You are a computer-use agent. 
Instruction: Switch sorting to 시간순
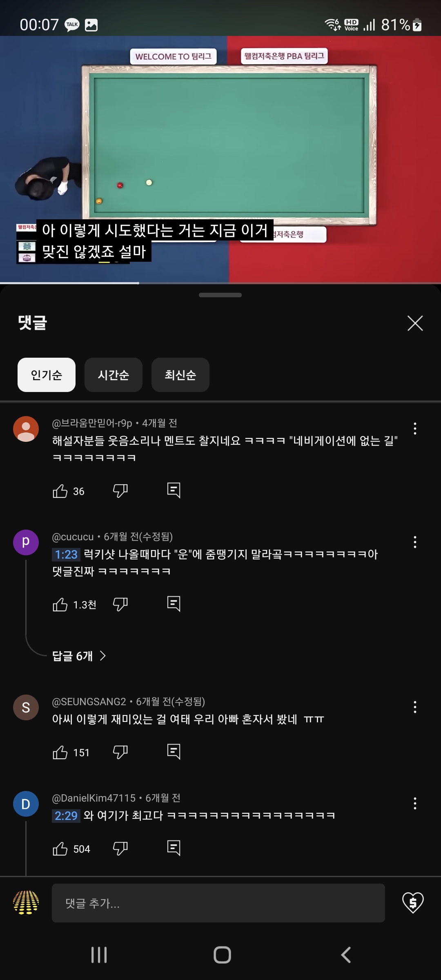point(114,375)
